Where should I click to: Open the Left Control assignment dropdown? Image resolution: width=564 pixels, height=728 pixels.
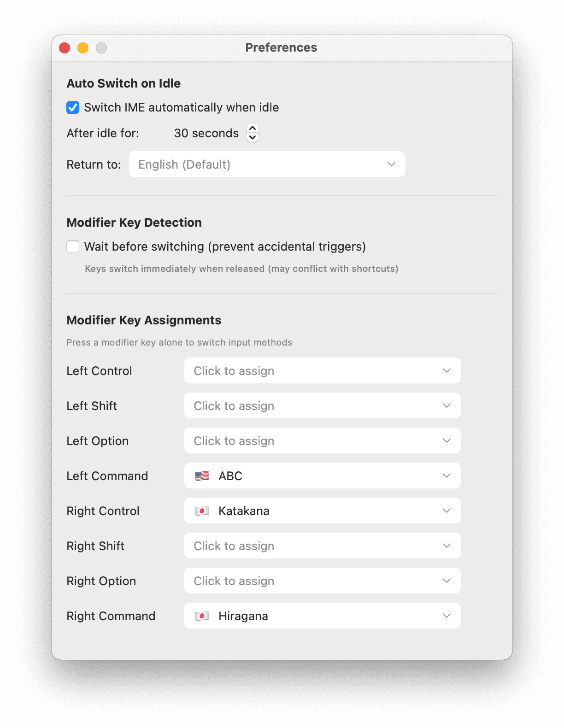tap(322, 370)
